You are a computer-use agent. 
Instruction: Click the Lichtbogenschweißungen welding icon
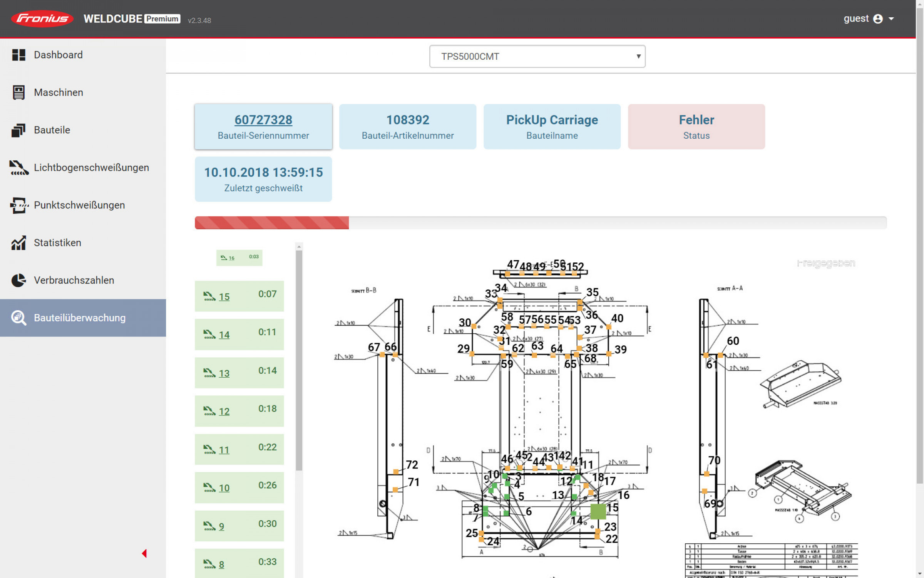click(18, 168)
